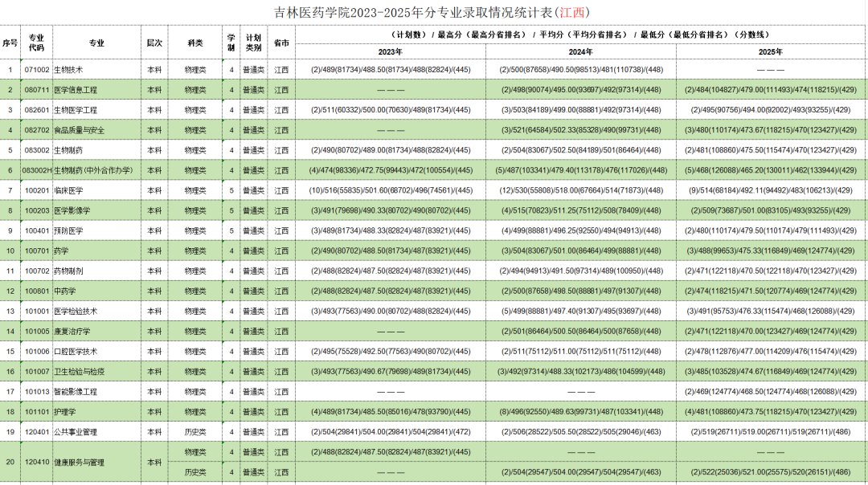Click 2025 data for 医学信息工程 starting (2)/484
Screen dimensions: 868x485
tap(771, 90)
